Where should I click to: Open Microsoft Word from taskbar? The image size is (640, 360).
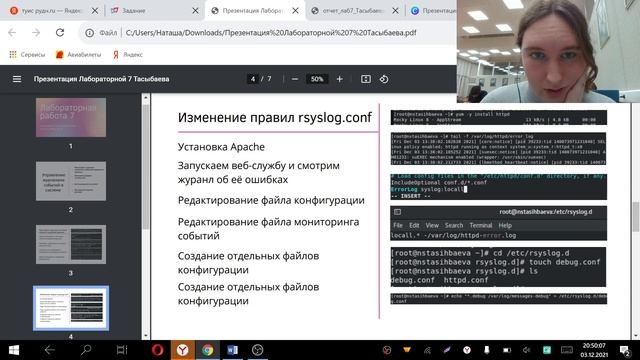coord(232,350)
